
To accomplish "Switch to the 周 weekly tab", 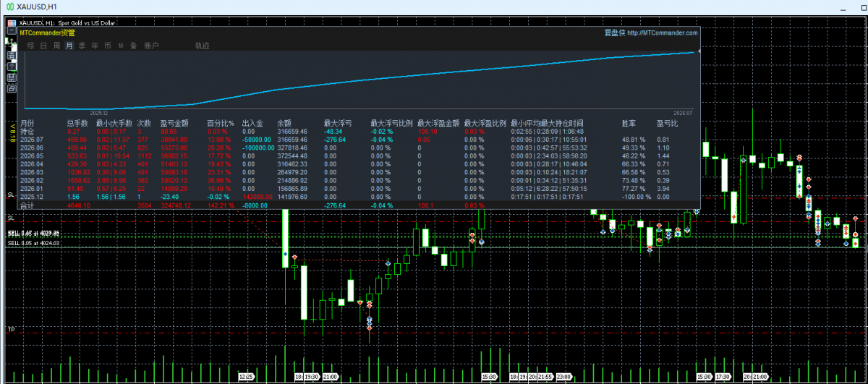I will [x=56, y=46].
